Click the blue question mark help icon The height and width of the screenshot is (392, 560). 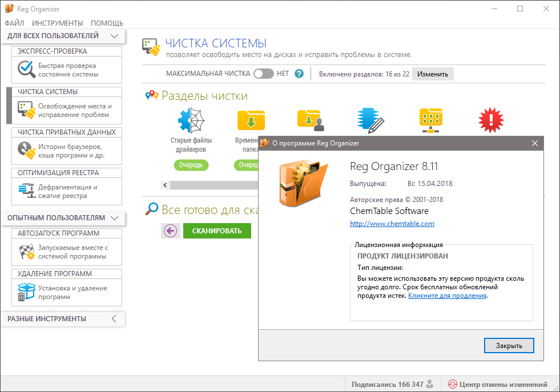coord(299,74)
